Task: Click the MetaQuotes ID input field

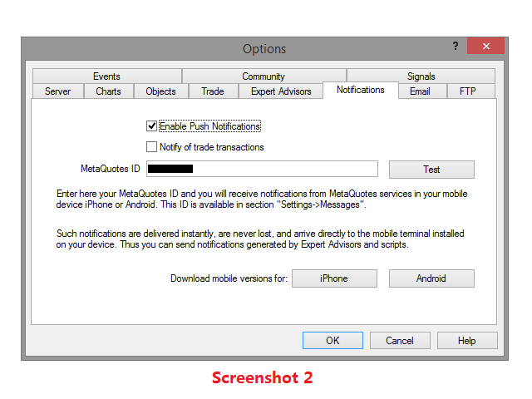Action: click(262, 169)
